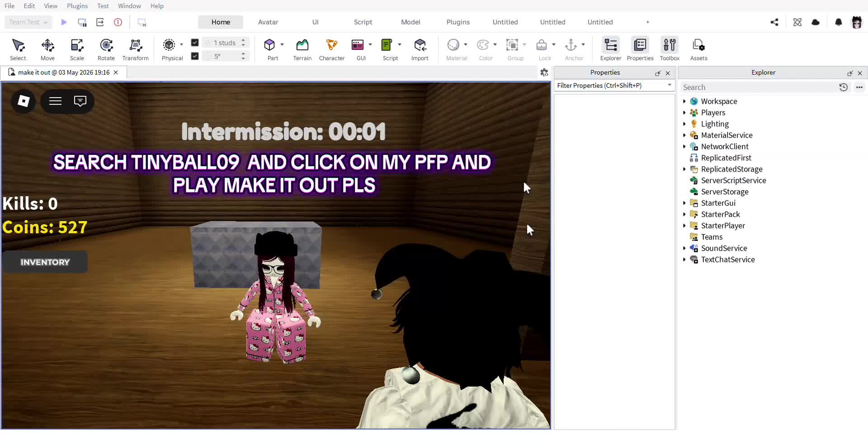868x448 pixels.
Task: Open the Part dropdown arrow
Action: (282, 44)
